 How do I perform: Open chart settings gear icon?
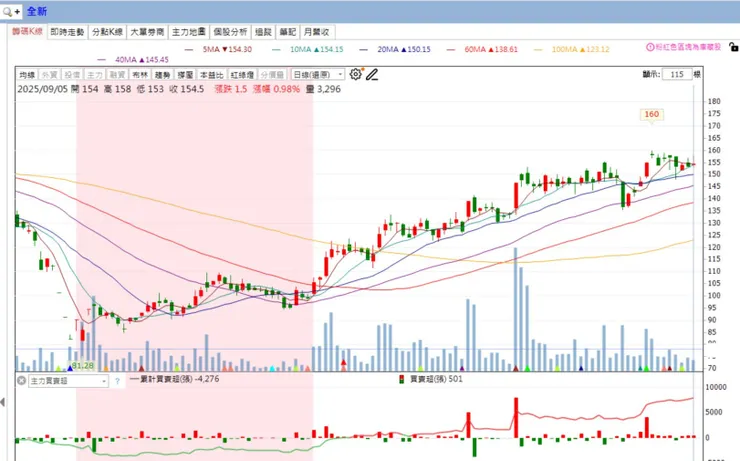pos(355,74)
